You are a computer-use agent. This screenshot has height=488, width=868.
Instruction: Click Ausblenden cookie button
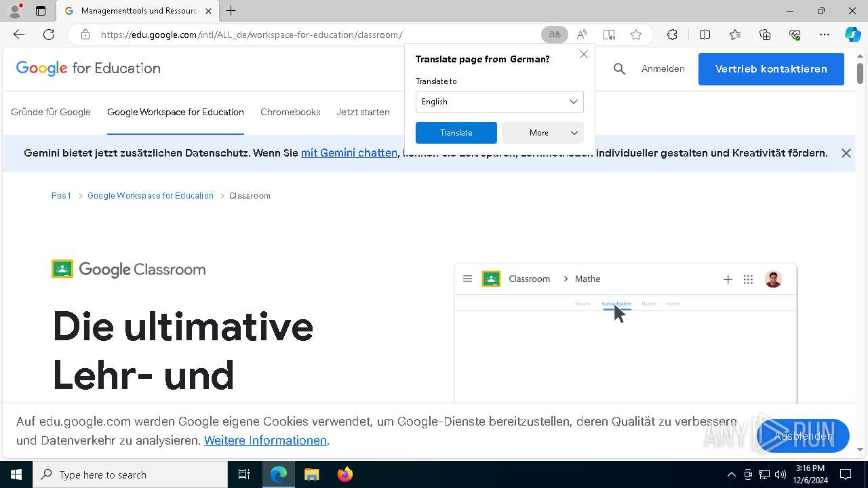803,436
